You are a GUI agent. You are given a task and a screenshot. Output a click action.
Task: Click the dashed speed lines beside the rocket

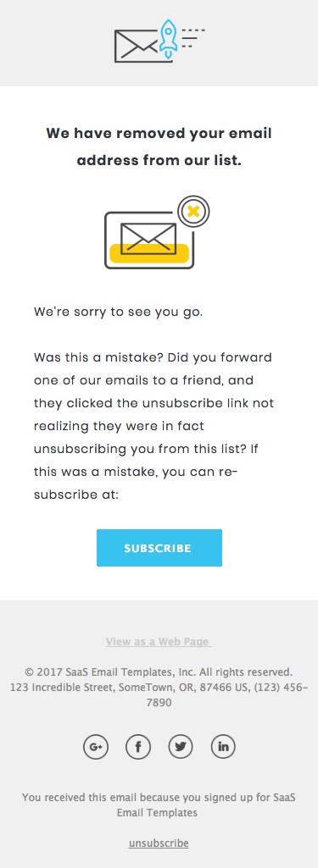pos(192,37)
